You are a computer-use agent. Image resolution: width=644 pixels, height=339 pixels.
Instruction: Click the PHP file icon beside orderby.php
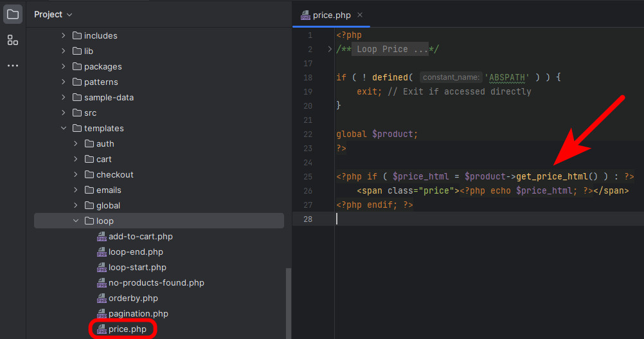click(x=102, y=298)
